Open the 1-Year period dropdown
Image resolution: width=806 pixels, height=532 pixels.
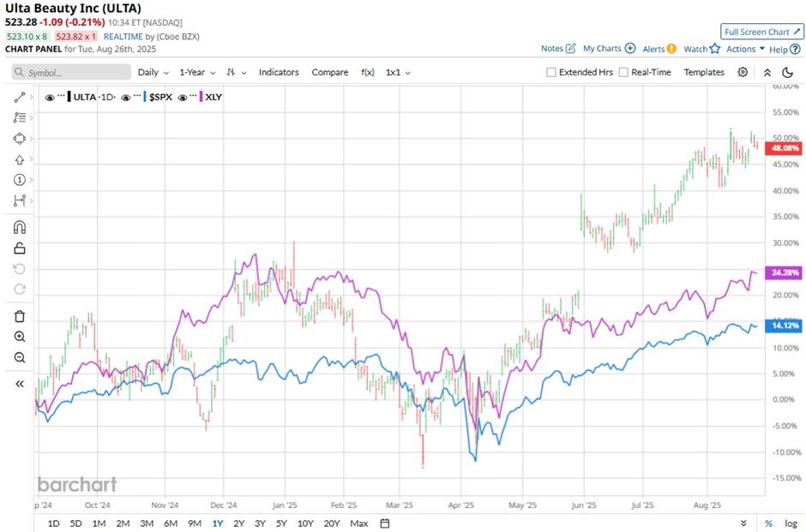197,73
